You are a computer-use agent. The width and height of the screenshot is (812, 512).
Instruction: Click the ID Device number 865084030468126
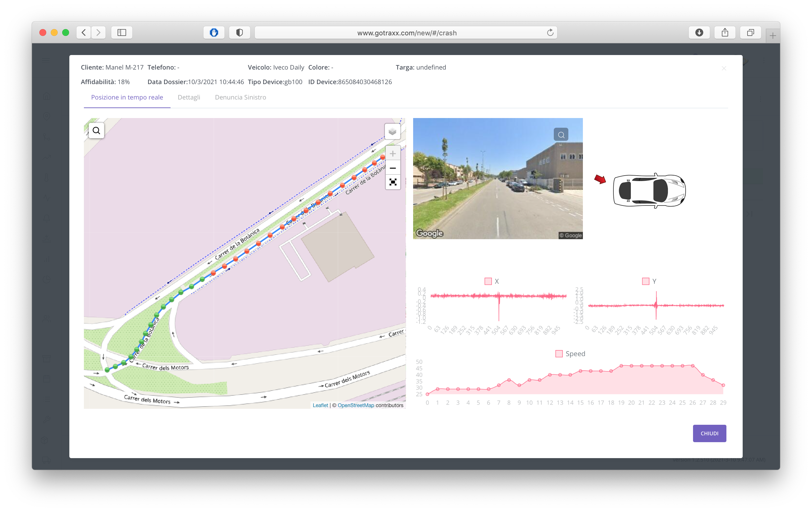coord(365,82)
